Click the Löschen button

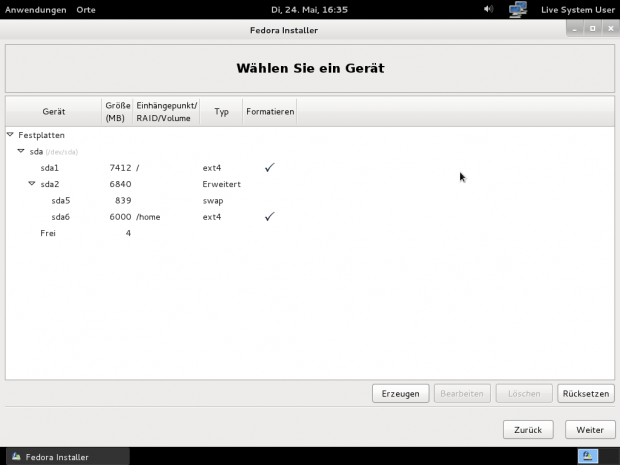point(524,393)
